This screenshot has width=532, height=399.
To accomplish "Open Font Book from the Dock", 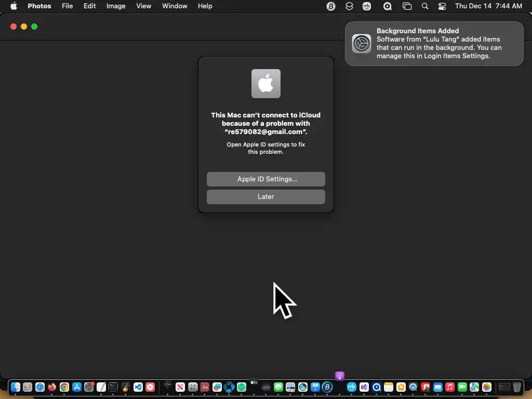I will (x=193, y=387).
